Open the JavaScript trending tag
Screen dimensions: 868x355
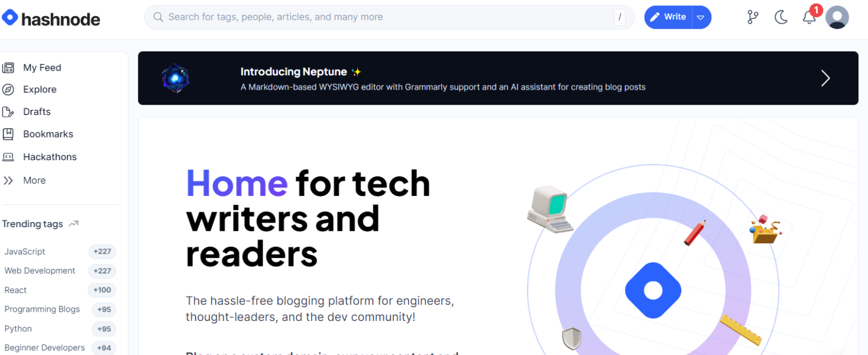pos(25,252)
